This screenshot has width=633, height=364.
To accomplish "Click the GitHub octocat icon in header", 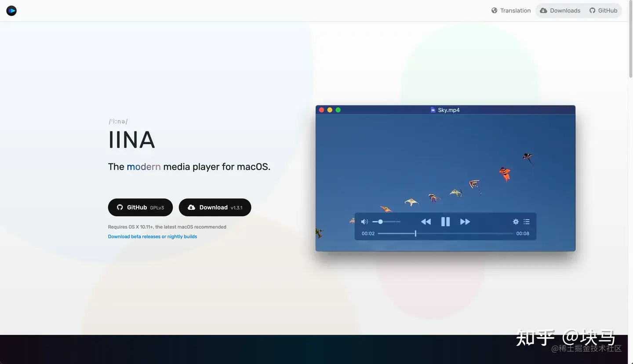I will pyautogui.click(x=593, y=11).
